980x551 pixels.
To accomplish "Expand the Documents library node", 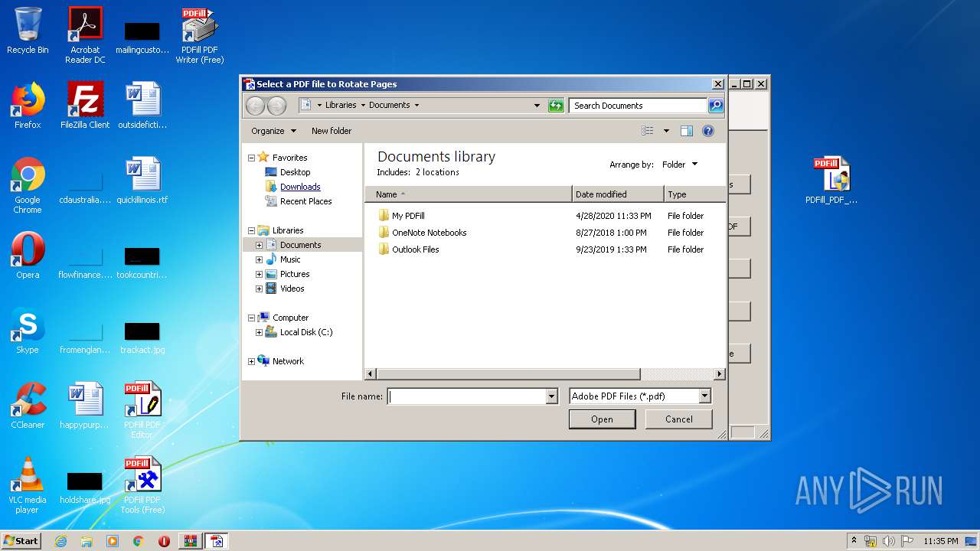I will (259, 245).
